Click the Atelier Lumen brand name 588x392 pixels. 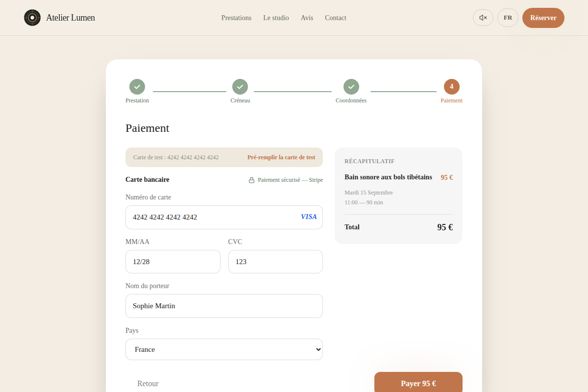coord(71,18)
